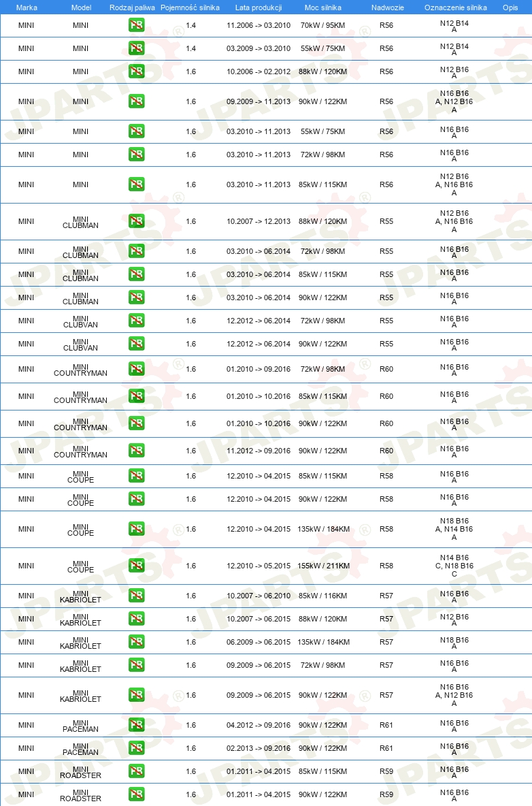Click 70kW / 95KM power cell
Image resolution: width=532 pixels, height=806 pixels.
click(x=323, y=25)
